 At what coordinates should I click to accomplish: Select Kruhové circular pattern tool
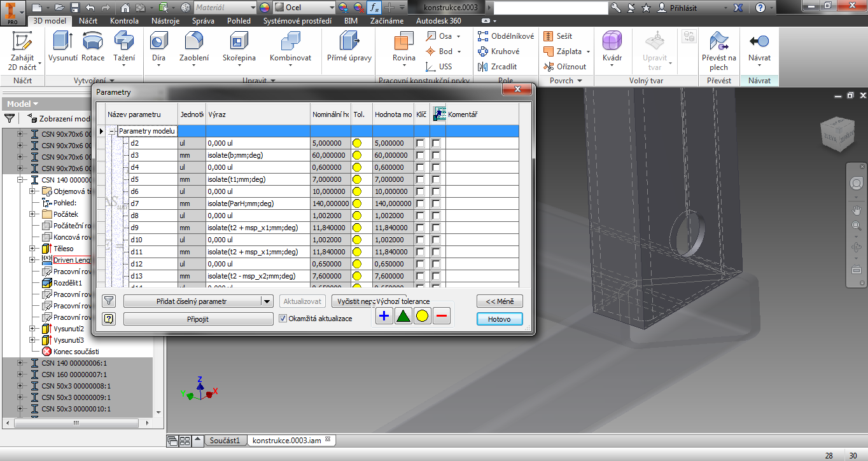coord(498,52)
